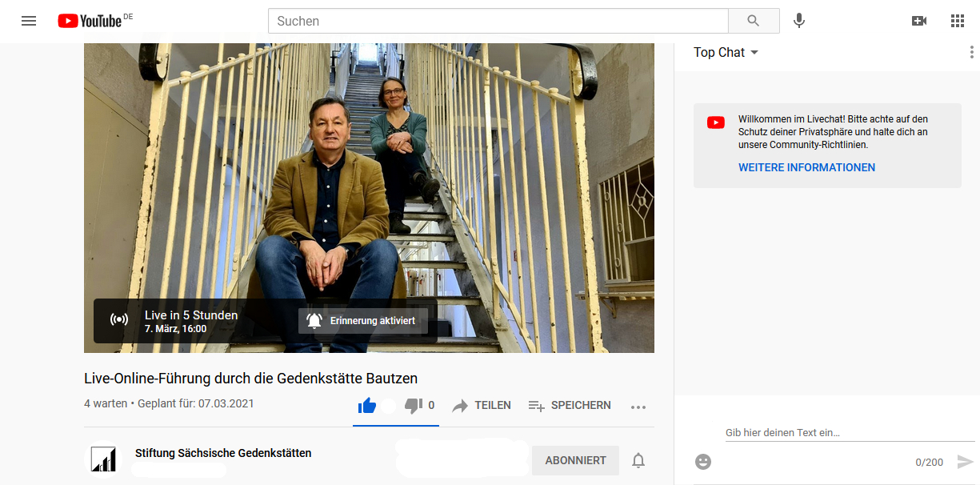Image resolution: width=980 pixels, height=485 pixels.
Task: Open the hamburger guide menu
Action: (29, 21)
